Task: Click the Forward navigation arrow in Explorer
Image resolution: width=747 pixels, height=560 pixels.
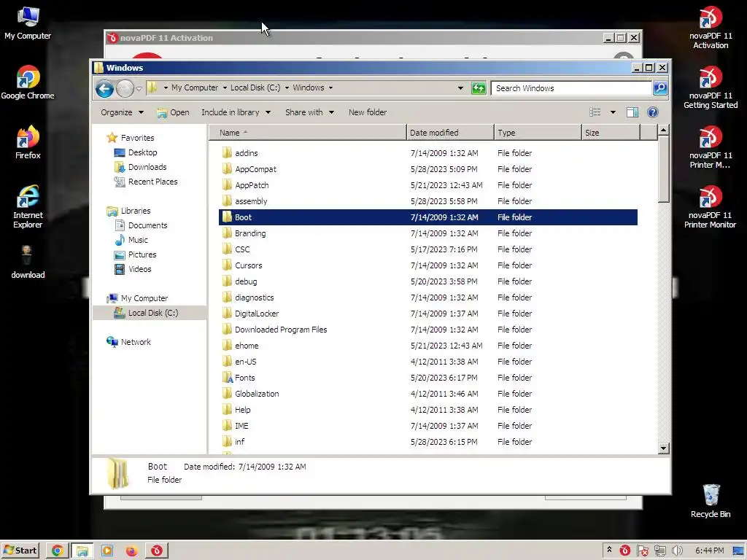Action: 125,88
